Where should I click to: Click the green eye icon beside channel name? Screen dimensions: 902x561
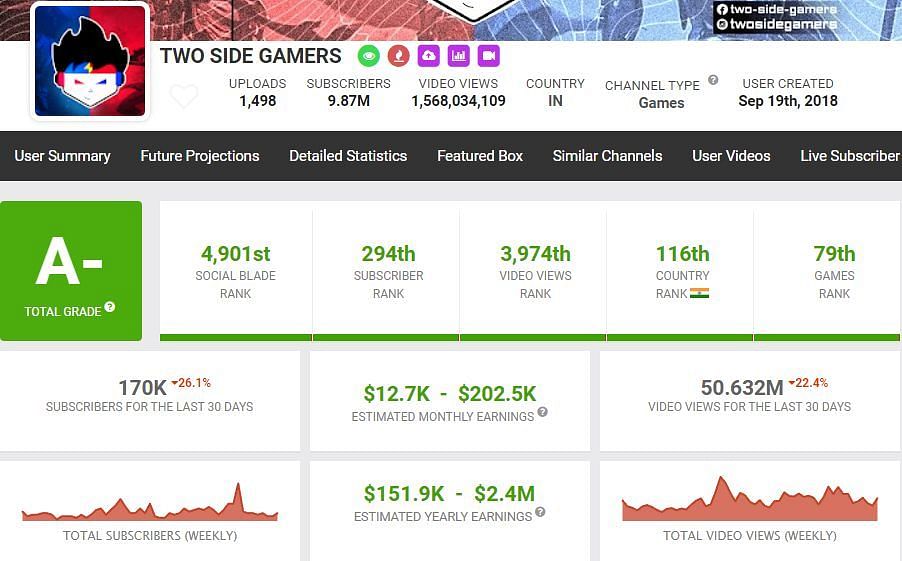[369, 56]
